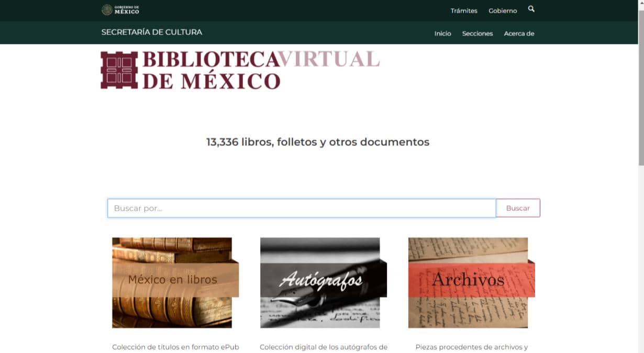
Task: Open the Secciones menu
Action: [478, 33]
